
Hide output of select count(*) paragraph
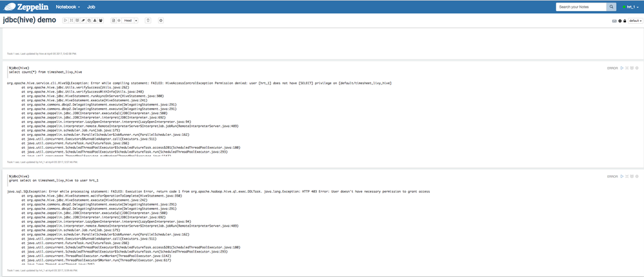click(632, 68)
